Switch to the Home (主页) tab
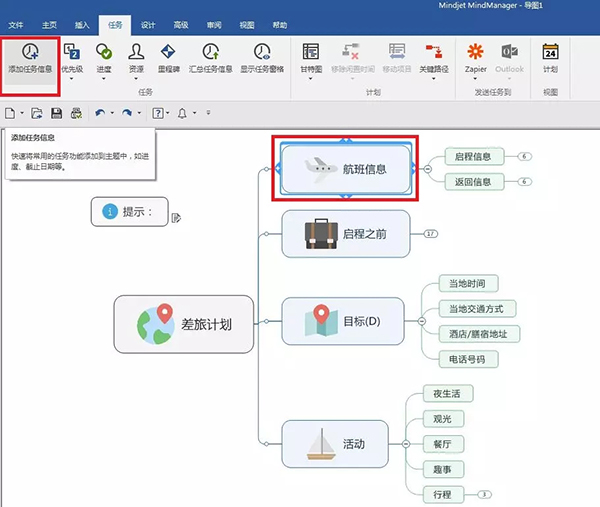This screenshot has width=600, height=507. 49,25
